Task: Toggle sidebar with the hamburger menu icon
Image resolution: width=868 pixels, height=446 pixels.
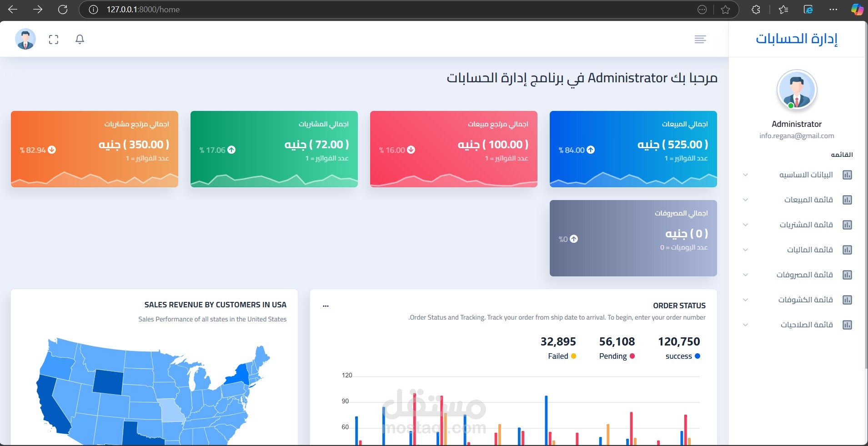Action: (700, 40)
